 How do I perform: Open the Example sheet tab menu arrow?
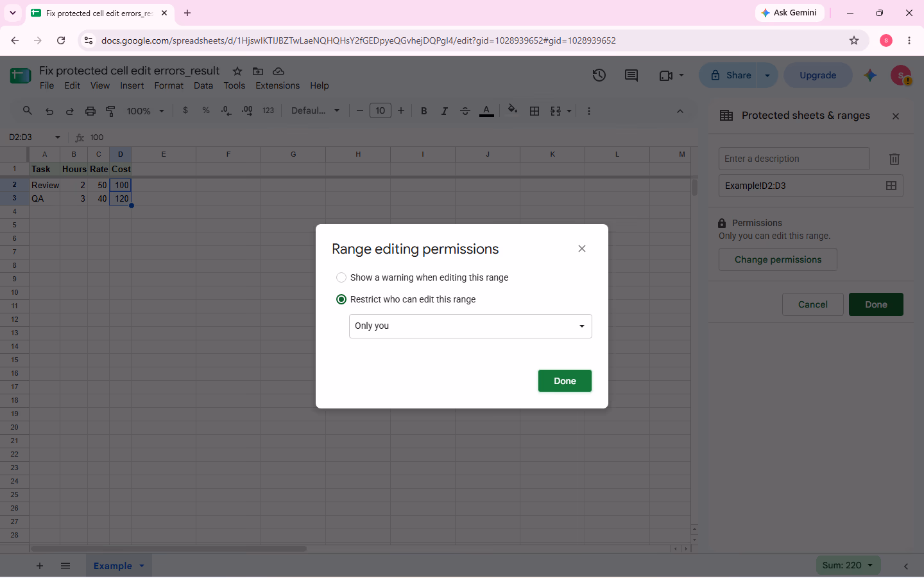[x=142, y=566]
